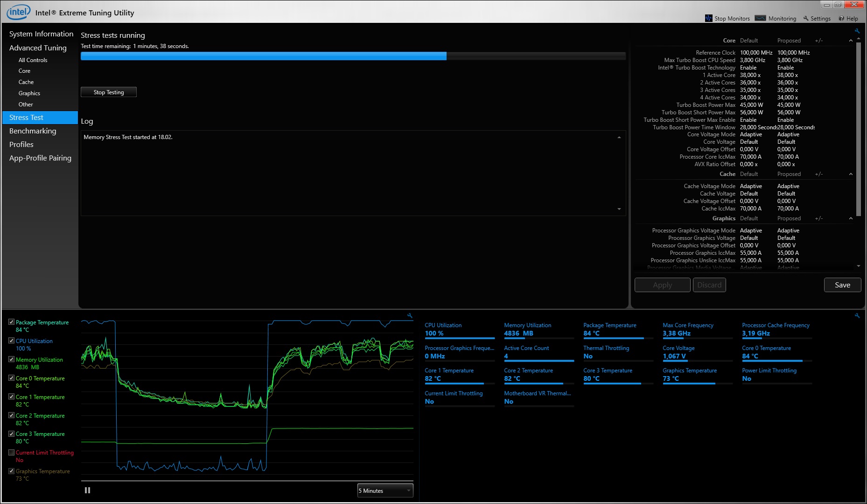
Task: Enable the Current Limit Throttling checkbox
Action: pyautogui.click(x=12, y=452)
